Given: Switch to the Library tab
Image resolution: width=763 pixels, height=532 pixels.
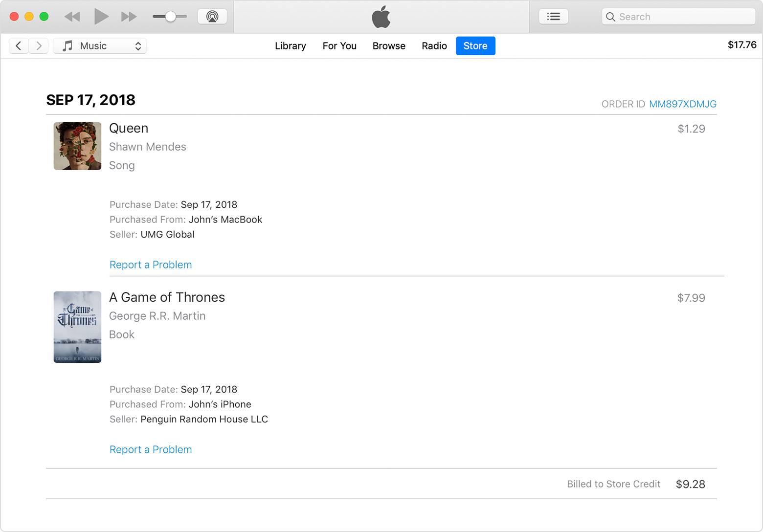Looking at the screenshot, I should (x=290, y=46).
